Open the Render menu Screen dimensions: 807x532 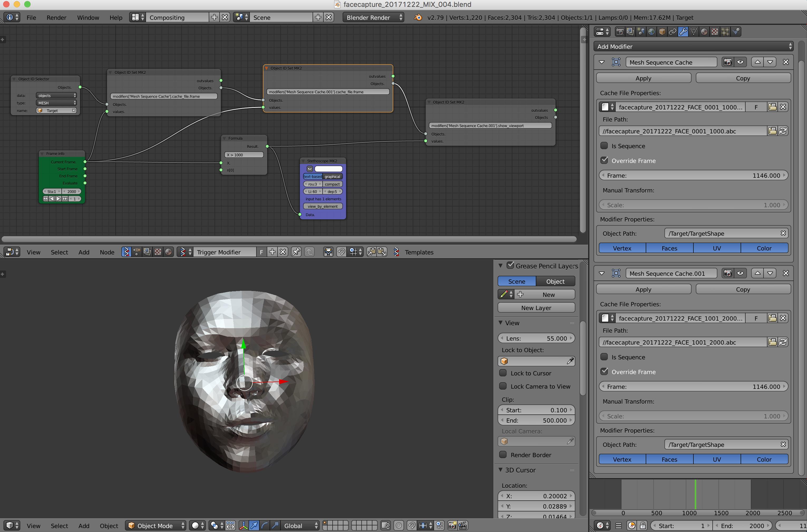point(56,17)
